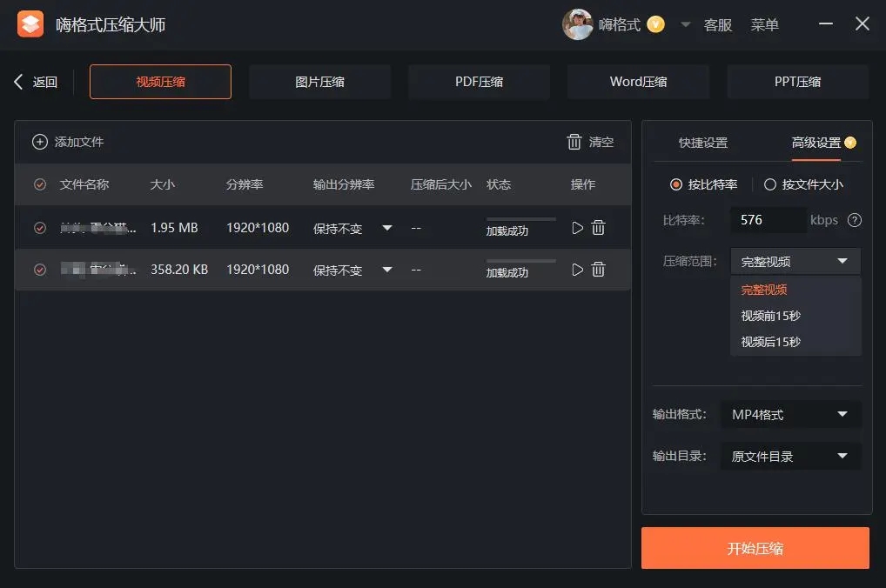Click the 清空 trash icon to clear list
Viewport: 886px width, 588px height.
click(574, 142)
